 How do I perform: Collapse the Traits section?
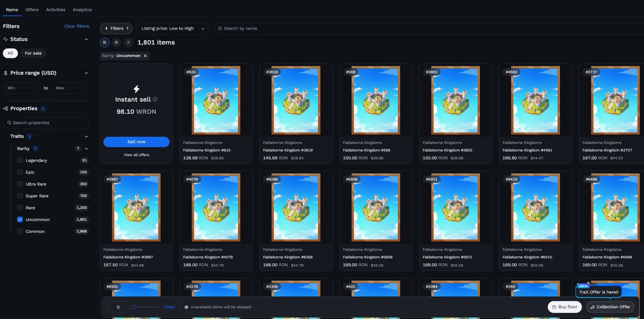tap(86, 136)
